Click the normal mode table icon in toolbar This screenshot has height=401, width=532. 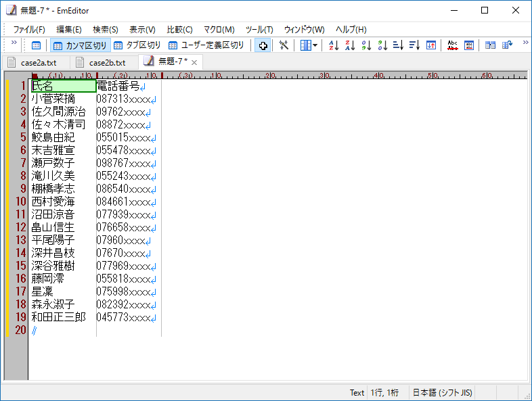[x=36, y=45]
